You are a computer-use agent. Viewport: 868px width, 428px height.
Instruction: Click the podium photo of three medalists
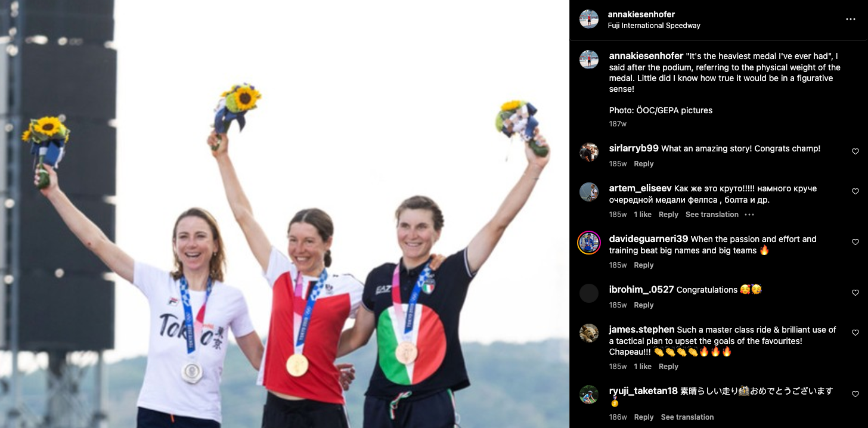[285, 214]
